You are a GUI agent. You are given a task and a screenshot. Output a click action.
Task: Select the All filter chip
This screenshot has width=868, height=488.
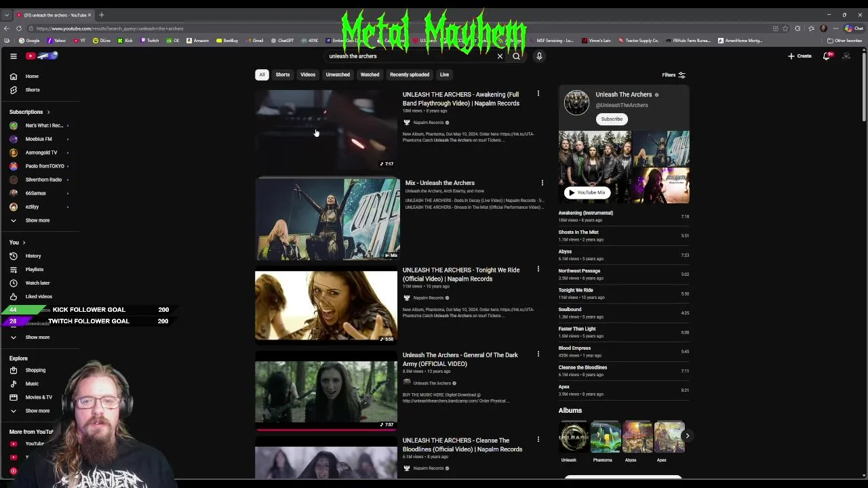(262, 75)
